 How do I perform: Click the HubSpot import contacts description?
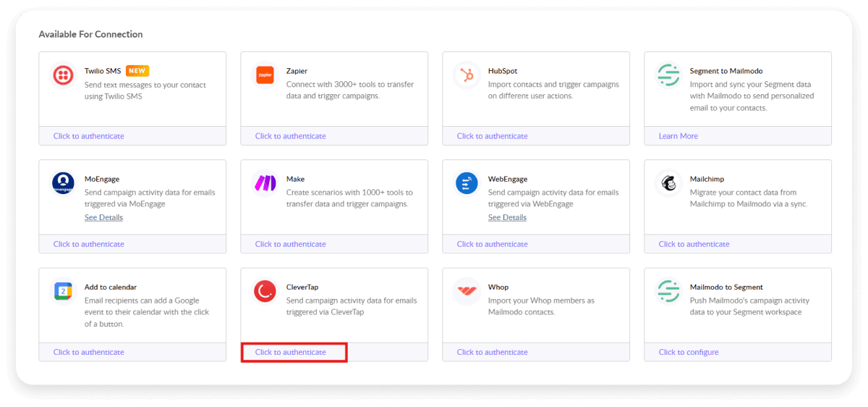tap(553, 90)
